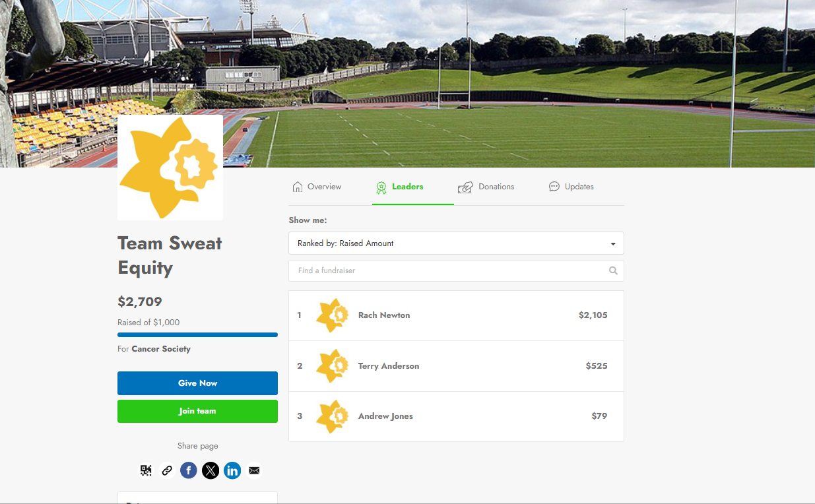Open Terry Anderson's fundraiser row
The width and height of the screenshot is (815, 504).
(x=456, y=366)
